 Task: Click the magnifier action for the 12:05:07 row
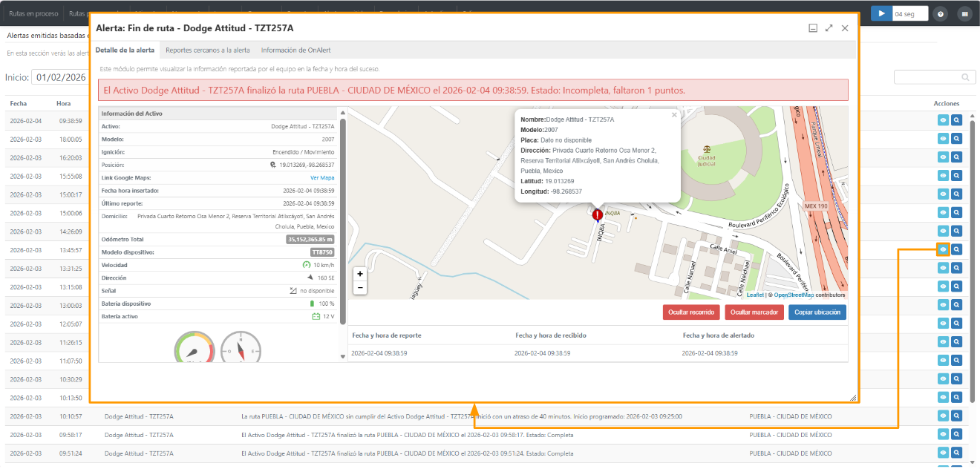coord(957,324)
